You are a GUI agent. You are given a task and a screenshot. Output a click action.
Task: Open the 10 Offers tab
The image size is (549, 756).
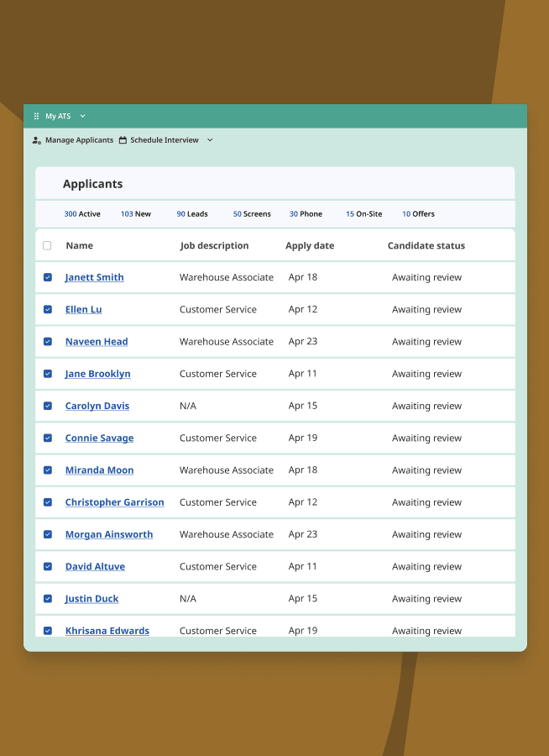pos(418,214)
